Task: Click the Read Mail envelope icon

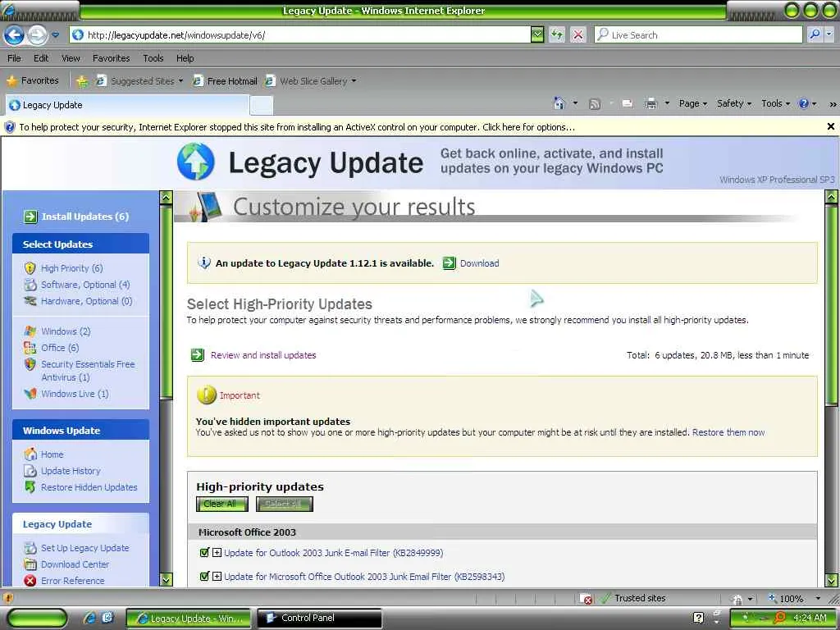Action: tap(628, 104)
